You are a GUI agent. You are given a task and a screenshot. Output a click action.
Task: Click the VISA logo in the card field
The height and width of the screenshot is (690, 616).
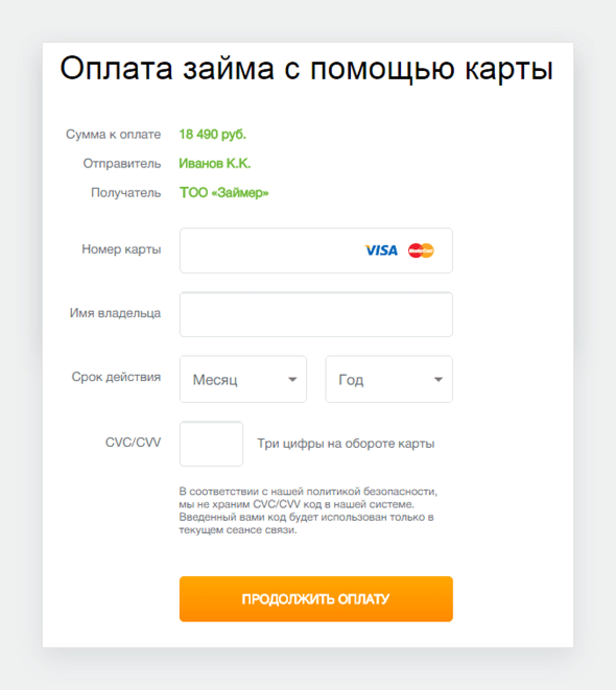point(381,251)
